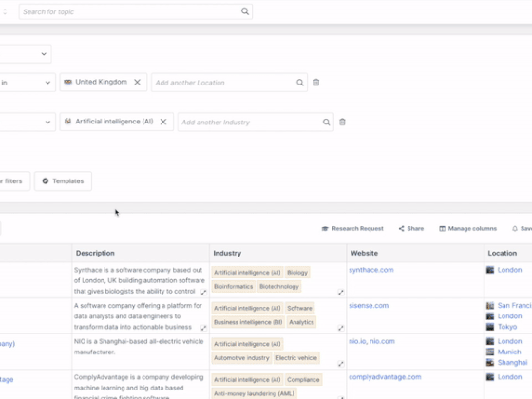Image resolution: width=532 pixels, height=399 pixels.
Task: Click the Anti-money laundering (AML) tag
Action: tap(254, 393)
